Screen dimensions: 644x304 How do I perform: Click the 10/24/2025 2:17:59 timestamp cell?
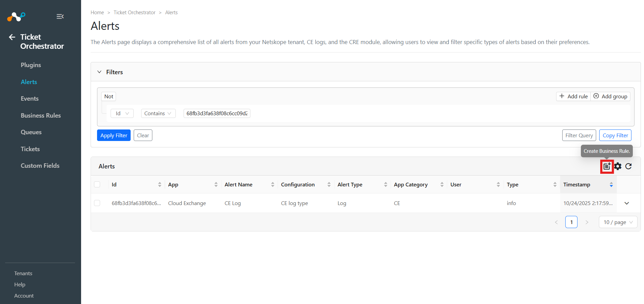[588, 203]
